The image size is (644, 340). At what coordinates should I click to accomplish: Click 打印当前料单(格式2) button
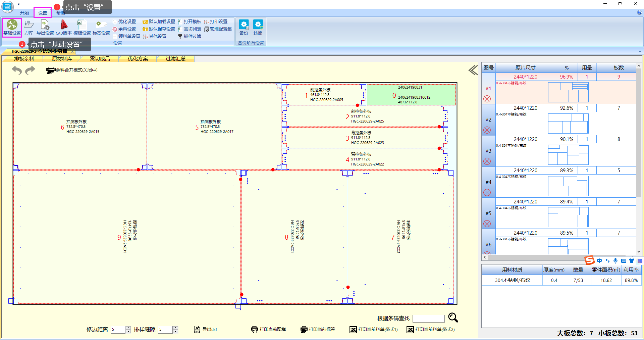(431, 330)
